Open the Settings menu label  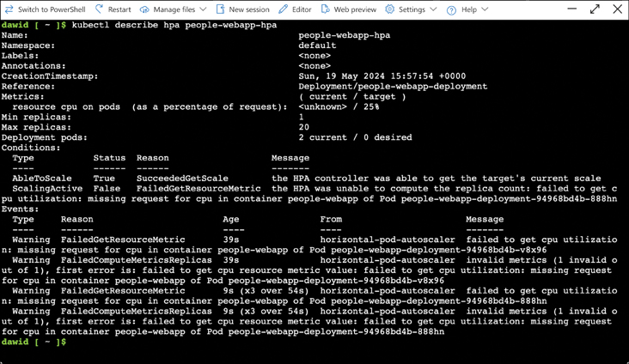(x=411, y=9)
